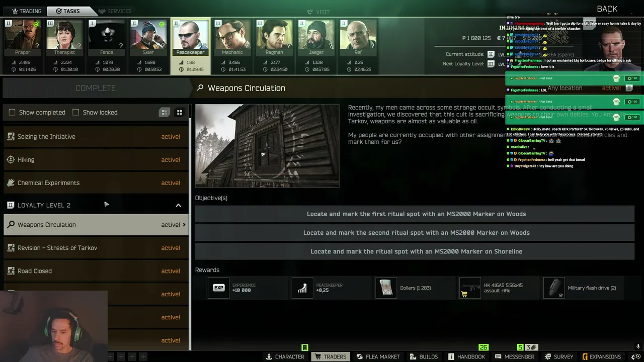The image size is (644, 362).
Task: Click the green badge showing 5
Action: coord(520,347)
